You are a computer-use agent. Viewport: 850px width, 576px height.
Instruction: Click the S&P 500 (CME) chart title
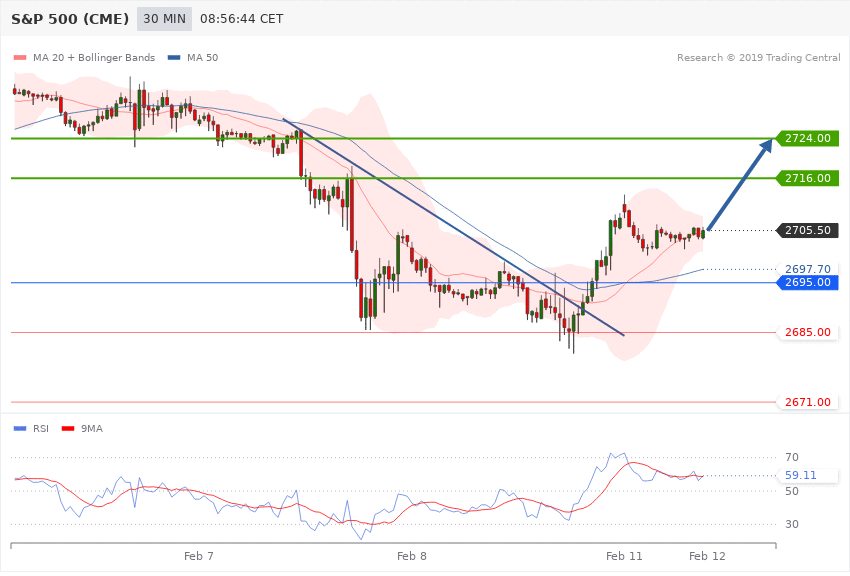tap(70, 19)
